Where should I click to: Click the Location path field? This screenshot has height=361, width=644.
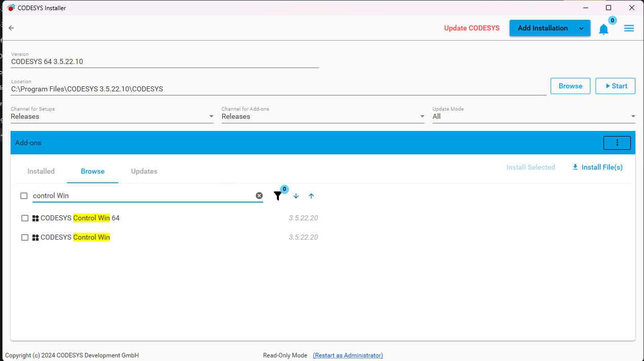pyautogui.click(x=279, y=89)
